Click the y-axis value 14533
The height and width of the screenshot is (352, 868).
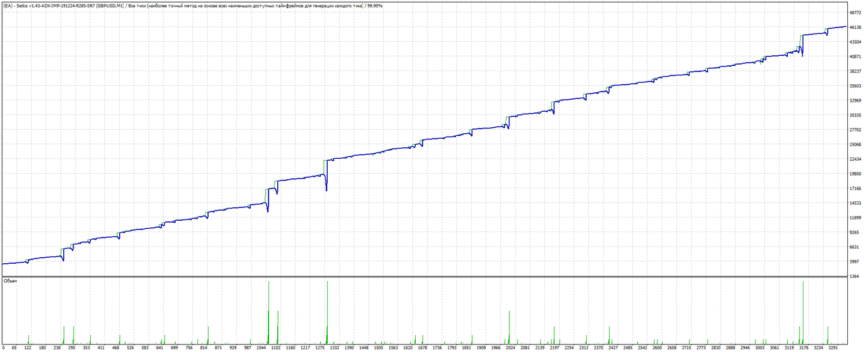point(856,203)
